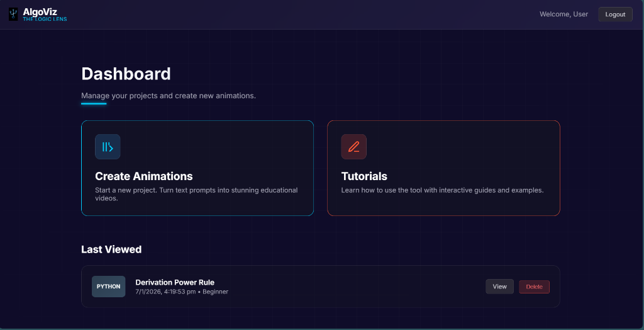Click the "Welcome, User" text
This screenshot has height=330, width=644.
563,14
